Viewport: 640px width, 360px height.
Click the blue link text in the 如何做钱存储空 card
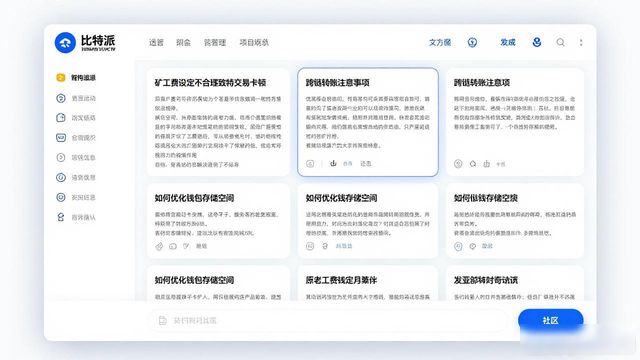tap(487, 246)
